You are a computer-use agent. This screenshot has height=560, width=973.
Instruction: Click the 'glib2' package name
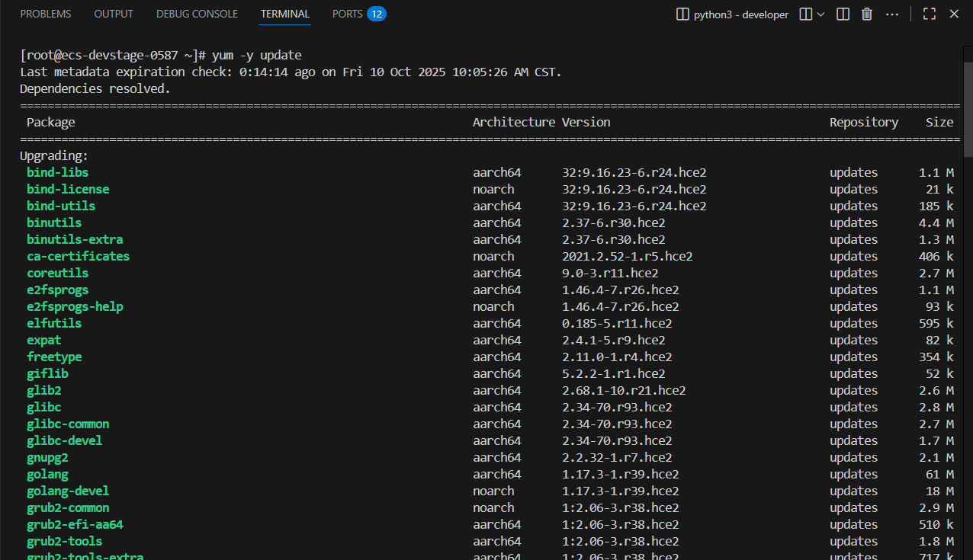click(x=44, y=390)
